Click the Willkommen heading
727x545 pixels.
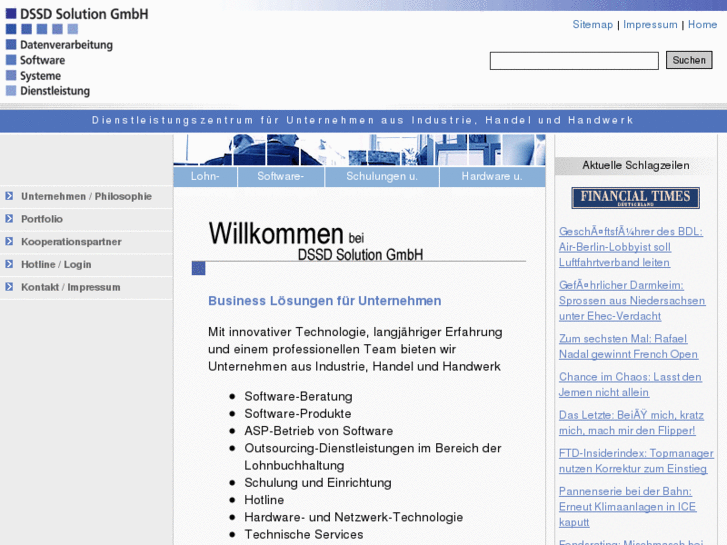click(276, 233)
